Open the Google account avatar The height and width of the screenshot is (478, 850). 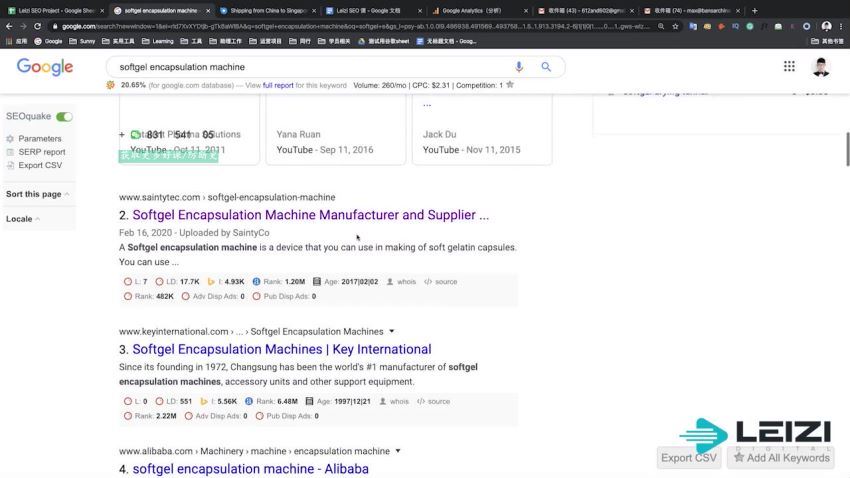(x=821, y=67)
